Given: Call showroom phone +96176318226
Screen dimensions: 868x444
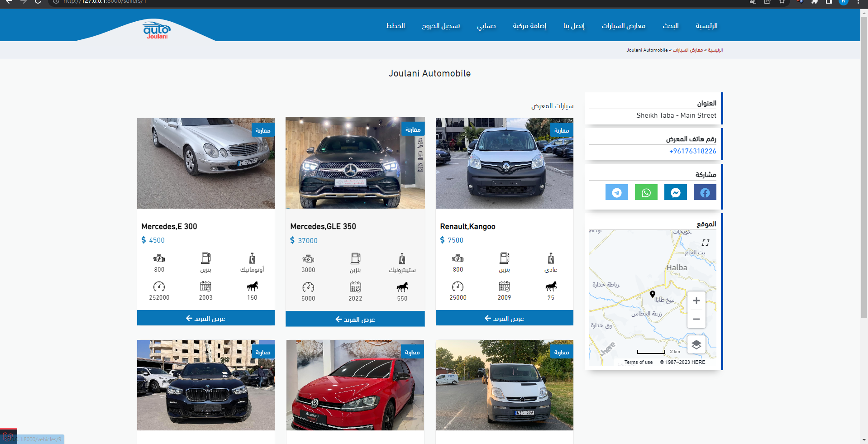Looking at the screenshot, I should coord(693,151).
